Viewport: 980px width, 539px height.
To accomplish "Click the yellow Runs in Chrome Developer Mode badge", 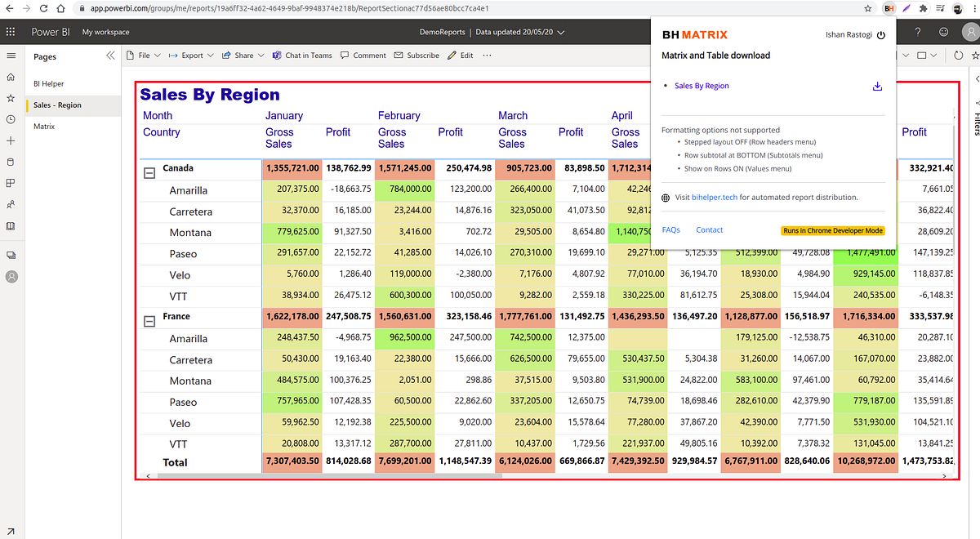I will (x=832, y=230).
